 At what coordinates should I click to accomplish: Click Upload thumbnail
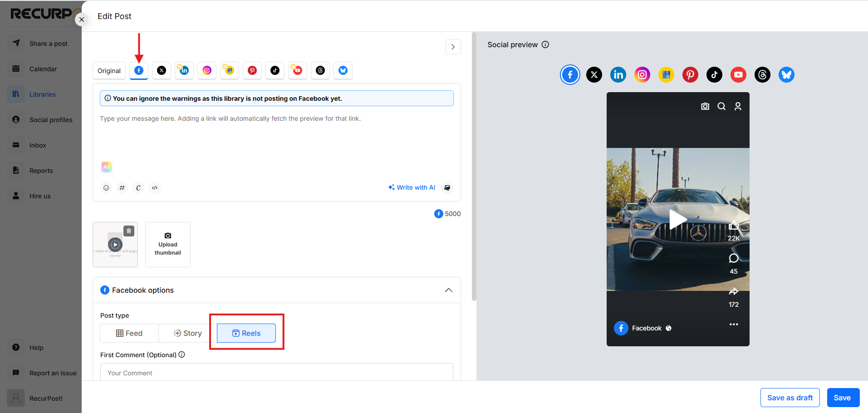pos(168,245)
